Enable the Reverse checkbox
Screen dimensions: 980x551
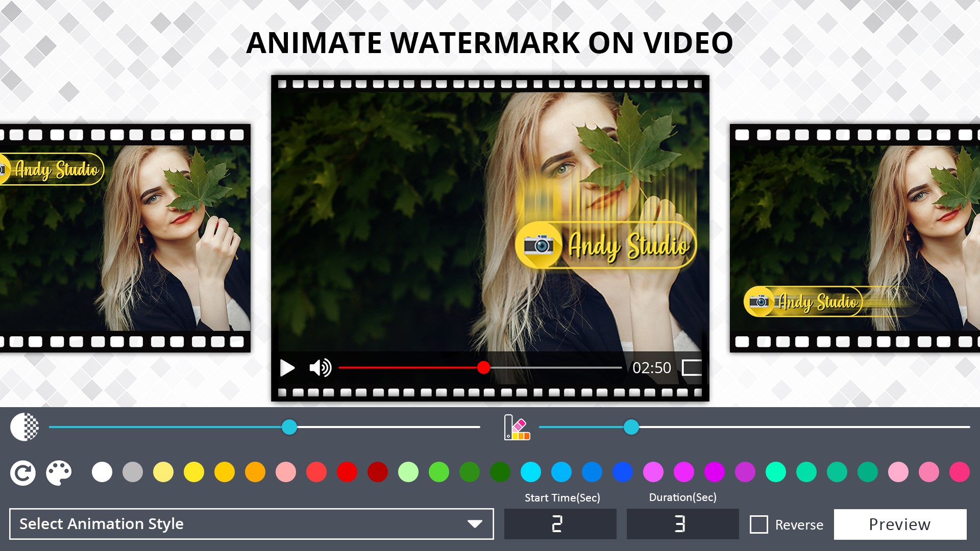(x=758, y=524)
